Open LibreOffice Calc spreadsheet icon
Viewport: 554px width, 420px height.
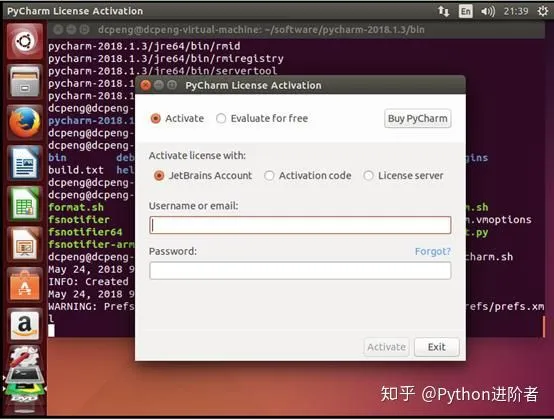point(24,204)
